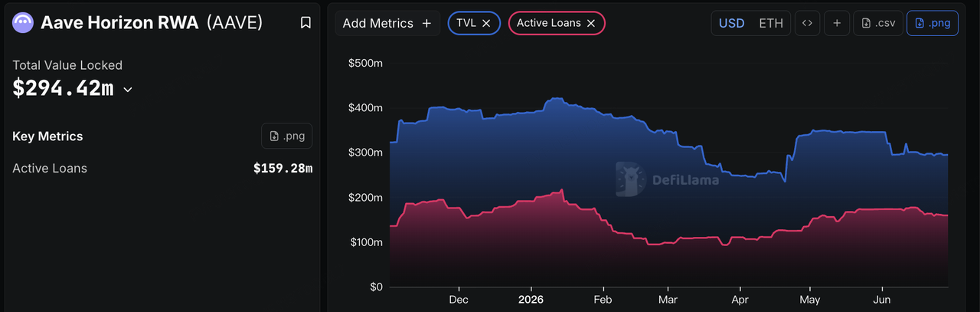980x312 pixels.
Task: Toggle the TVL series chip
Action: pyautogui.click(x=466, y=23)
